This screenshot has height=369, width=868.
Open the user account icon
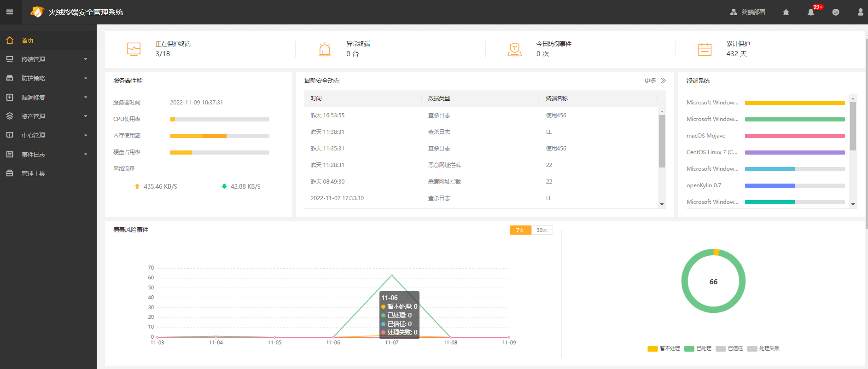(x=860, y=12)
